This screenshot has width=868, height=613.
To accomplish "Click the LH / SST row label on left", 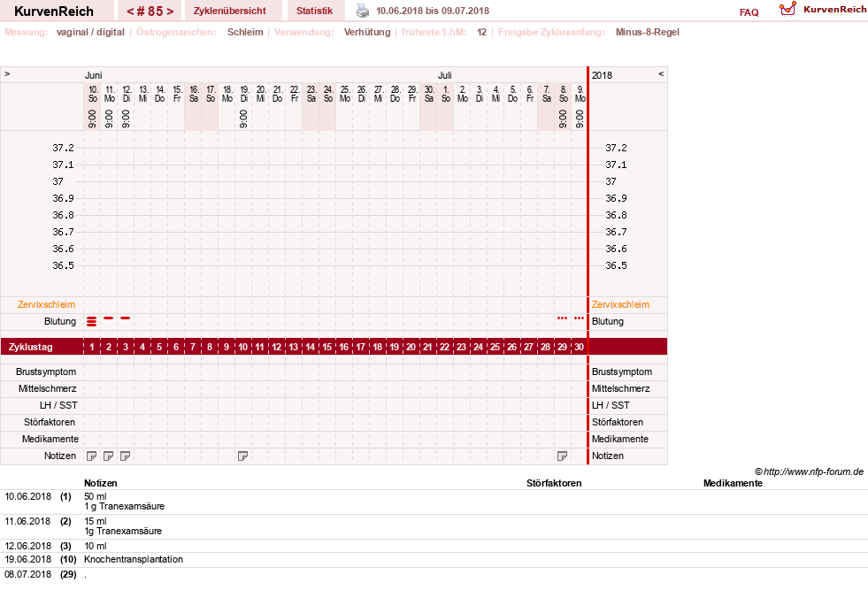I will pos(58,405).
